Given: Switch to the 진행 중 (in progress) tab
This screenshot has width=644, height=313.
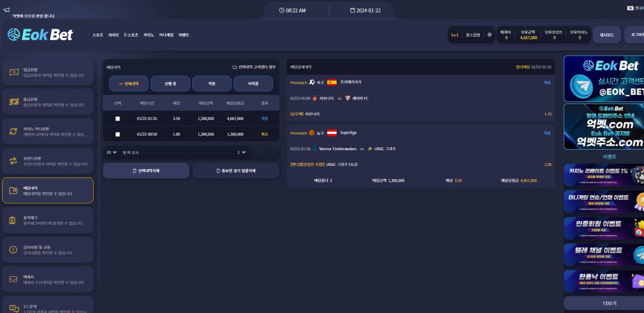Looking at the screenshot, I should [x=170, y=83].
